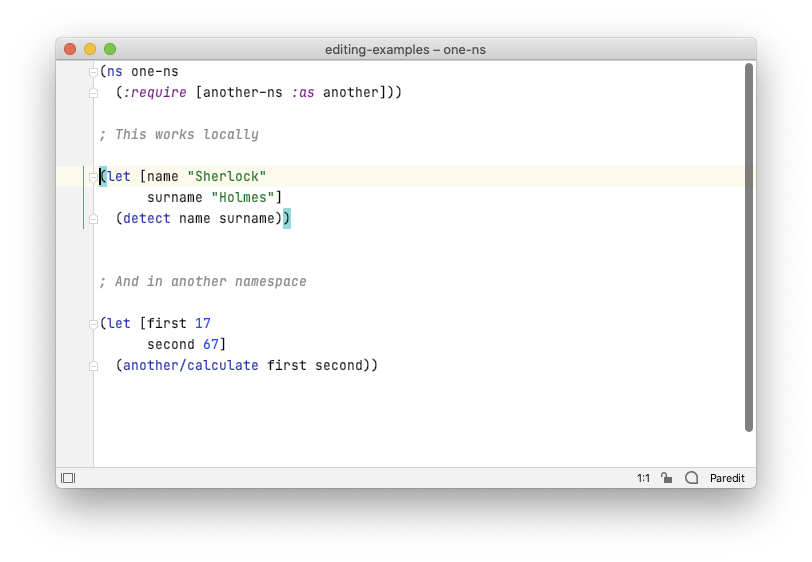Click fold end marker on detect line
The image size is (812, 562).
[93, 219]
